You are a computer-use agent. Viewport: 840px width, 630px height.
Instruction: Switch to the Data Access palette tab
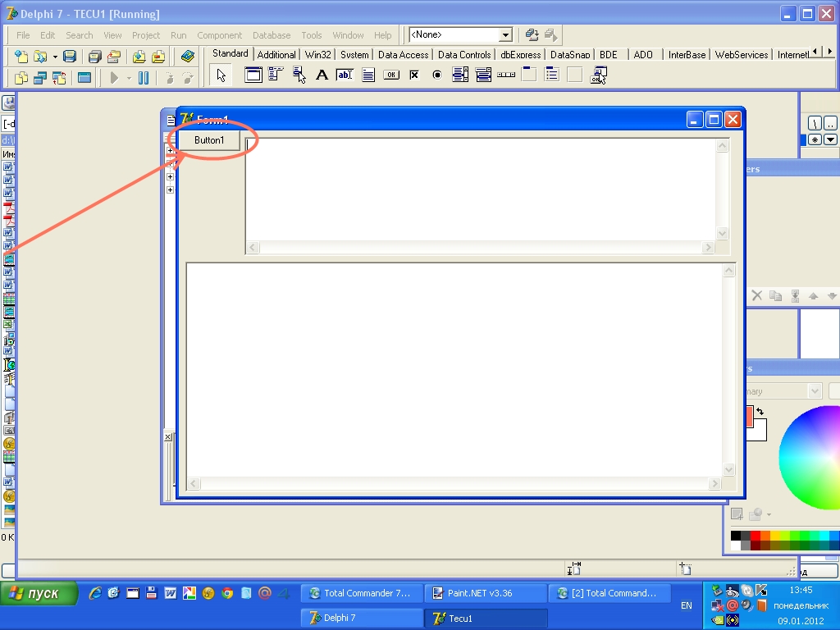(x=403, y=55)
